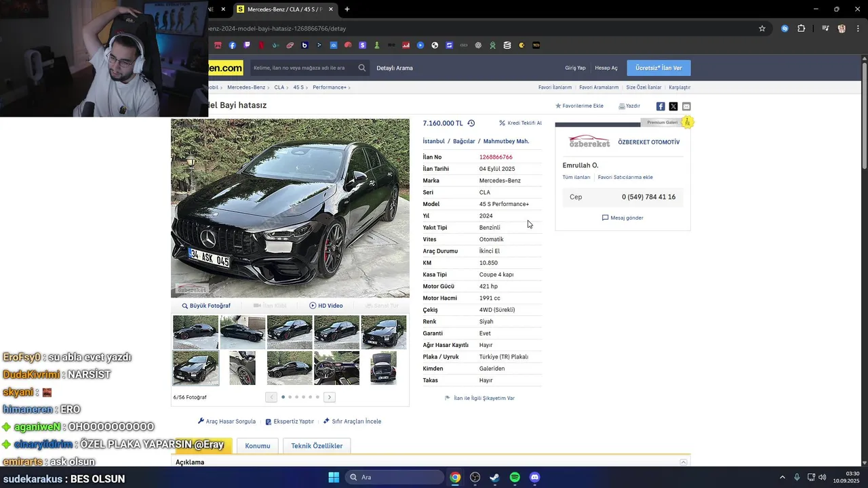Share the listing on Facebook
Image resolution: width=868 pixels, height=488 pixels.
click(x=660, y=106)
